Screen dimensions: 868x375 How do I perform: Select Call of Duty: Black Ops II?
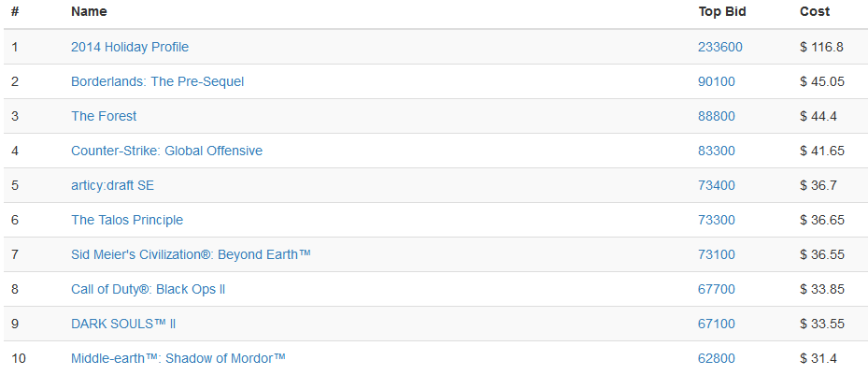[148, 289]
